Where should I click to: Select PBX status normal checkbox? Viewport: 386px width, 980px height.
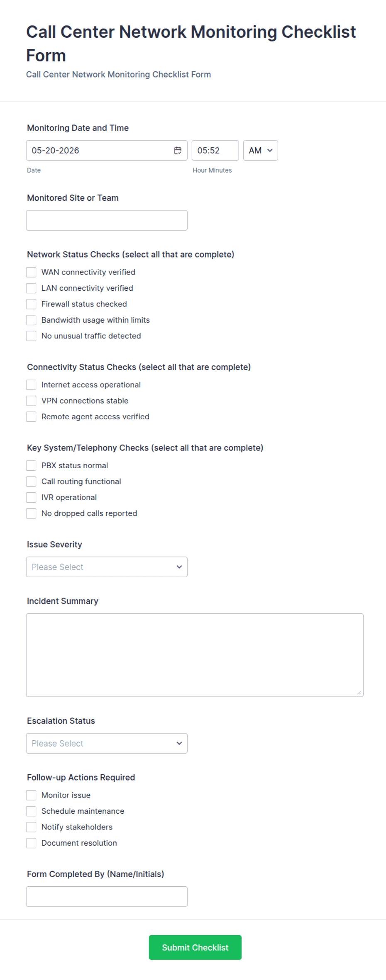pyautogui.click(x=31, y=465)
